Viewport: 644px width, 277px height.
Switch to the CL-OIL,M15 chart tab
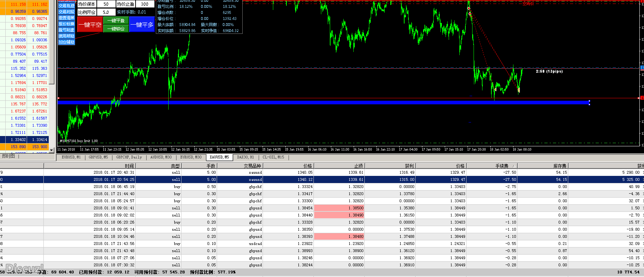click(273, 157)
